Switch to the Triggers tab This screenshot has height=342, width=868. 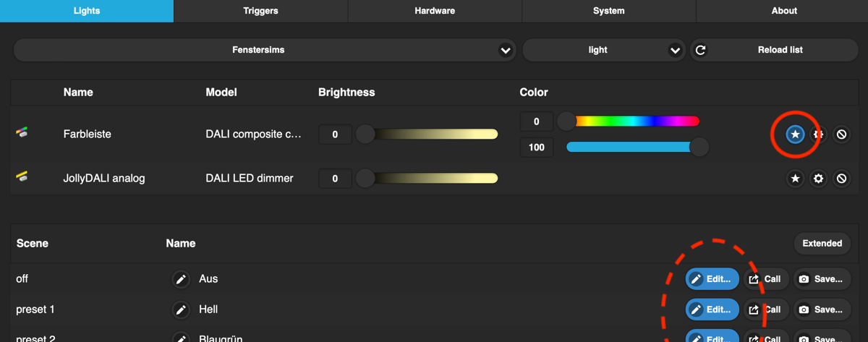pos(260,11)
